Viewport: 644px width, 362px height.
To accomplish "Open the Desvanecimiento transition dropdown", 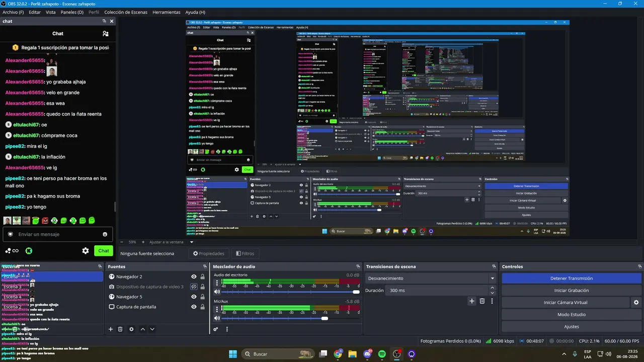I will (431, 279).
